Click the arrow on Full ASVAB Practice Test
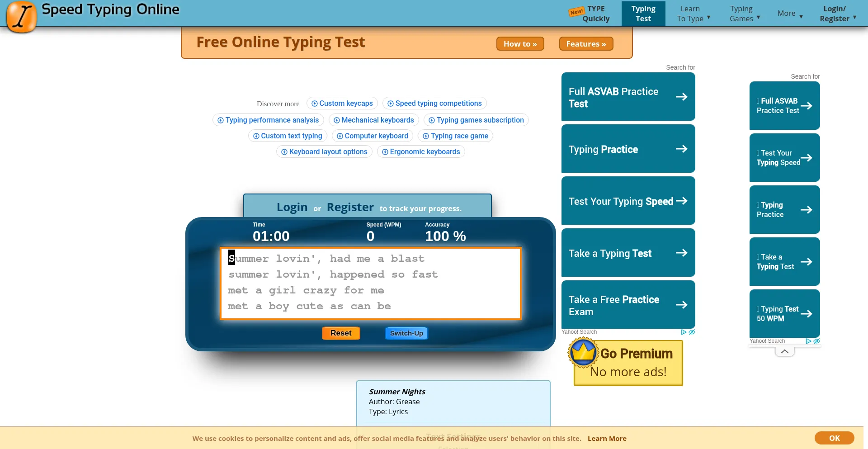The width and height of the screenshot is (868, 449). (x=681, y=97)
